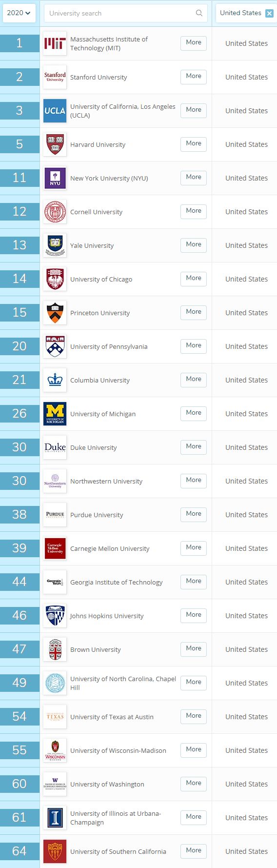Click the Duke University logo
Image resolution: width=277 pixels, height=868 pixels.
[x=55, y=447]
